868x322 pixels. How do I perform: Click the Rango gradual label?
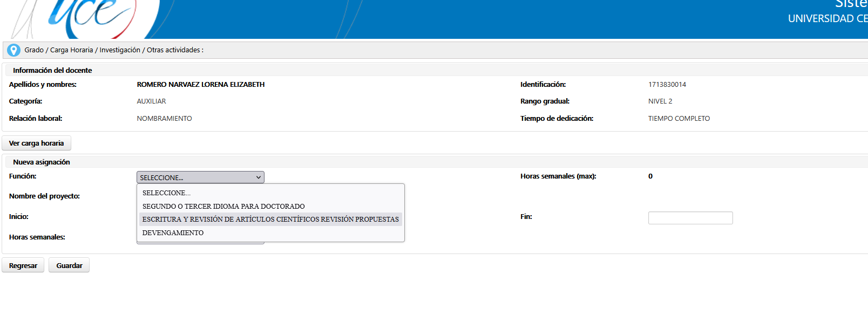[545, 101]
